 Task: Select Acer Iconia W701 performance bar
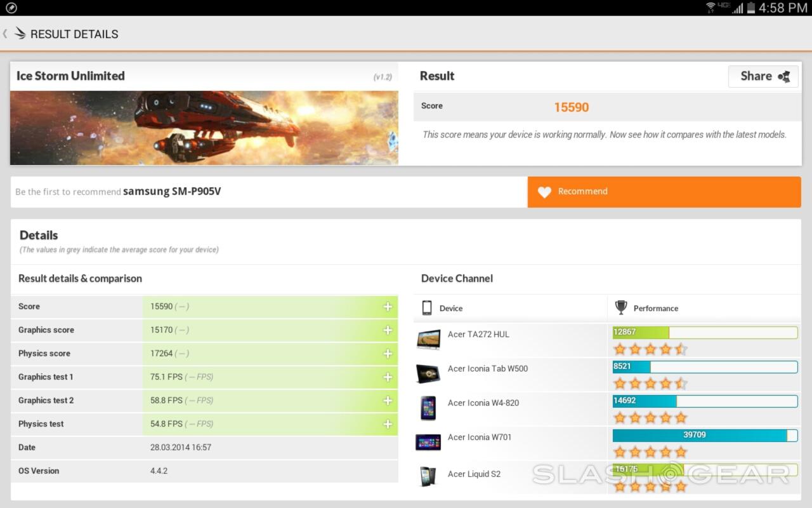[704, 435]
